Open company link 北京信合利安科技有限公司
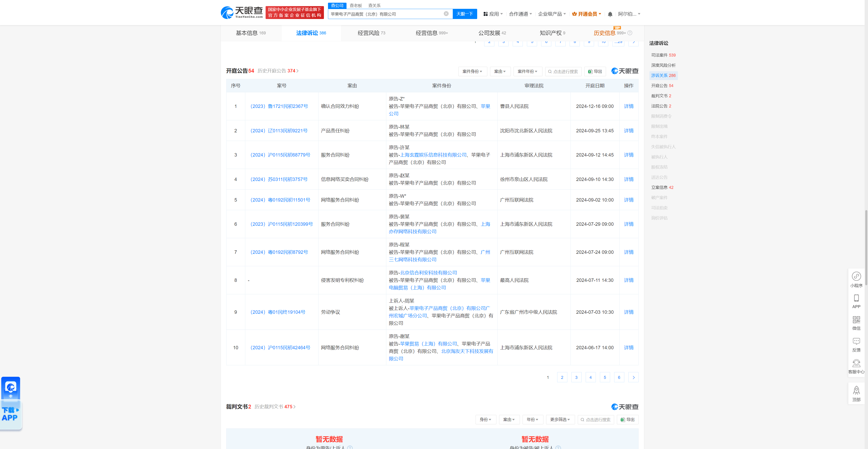Viewport: 868px width, 449px height. point(428,273)
